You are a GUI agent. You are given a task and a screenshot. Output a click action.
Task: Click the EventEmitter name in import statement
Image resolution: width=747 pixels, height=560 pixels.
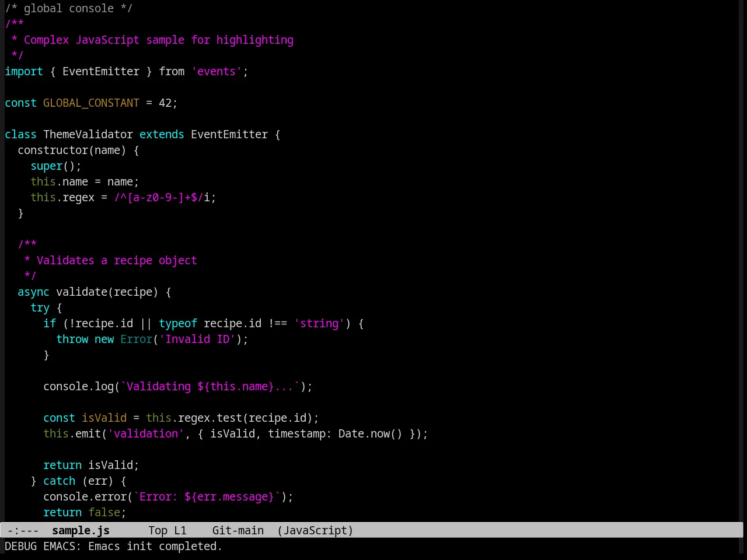pyautogui.click(x=101, y=71)
